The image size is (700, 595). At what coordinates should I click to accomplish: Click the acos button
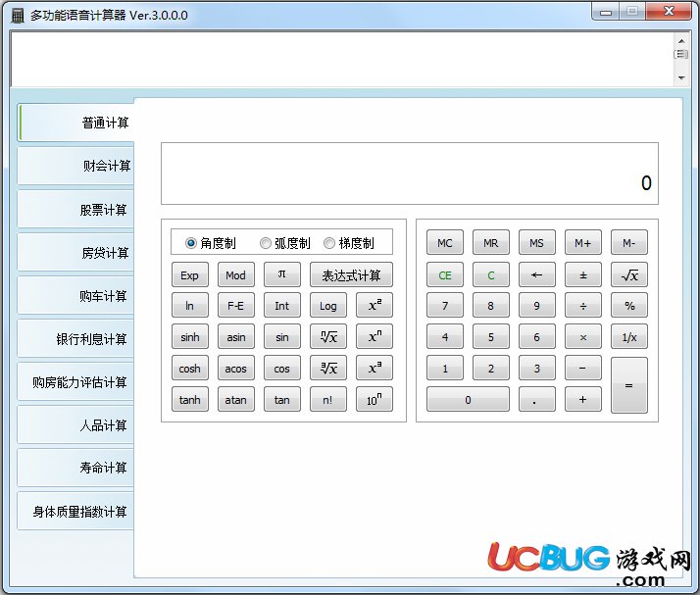point(235,368)
